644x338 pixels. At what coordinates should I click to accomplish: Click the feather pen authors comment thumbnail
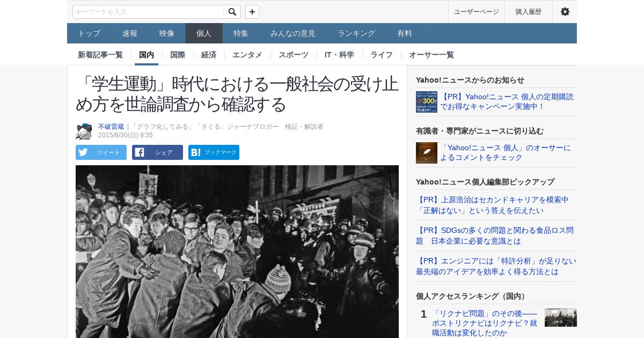(427, 153)
